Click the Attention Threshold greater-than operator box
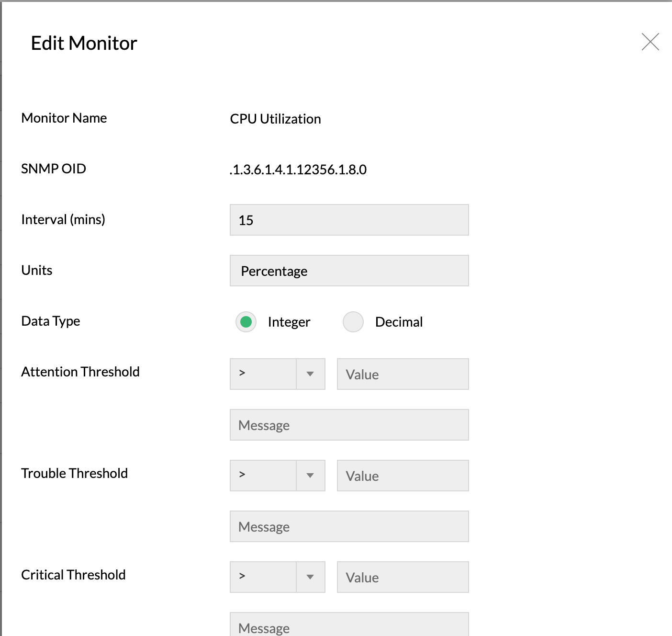This screenshot has width=672, height=636. (x=263, y=374)
